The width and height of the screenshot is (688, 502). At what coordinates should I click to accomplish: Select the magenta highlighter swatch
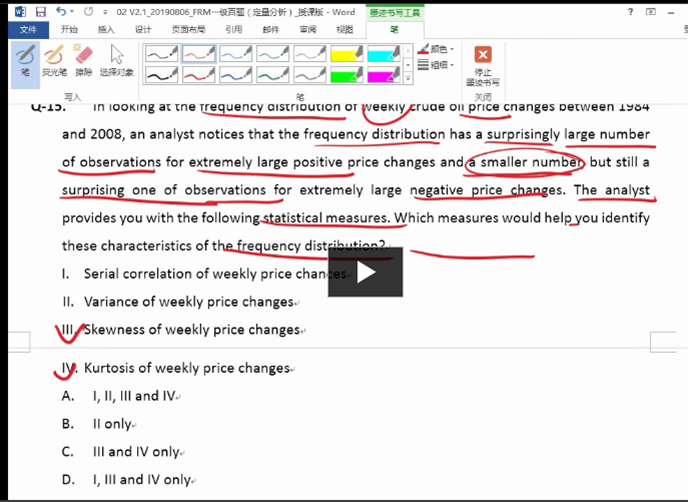click(384, 74)
